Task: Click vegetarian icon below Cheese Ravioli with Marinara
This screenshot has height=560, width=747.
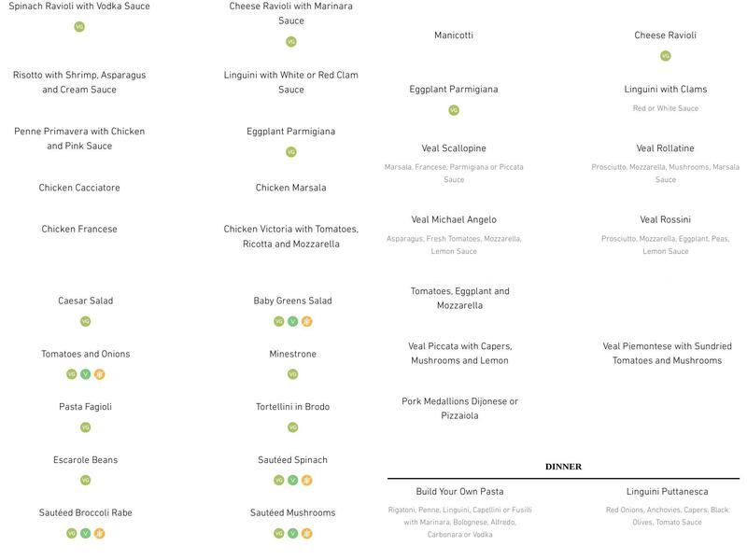Action: tap(291, 42)
